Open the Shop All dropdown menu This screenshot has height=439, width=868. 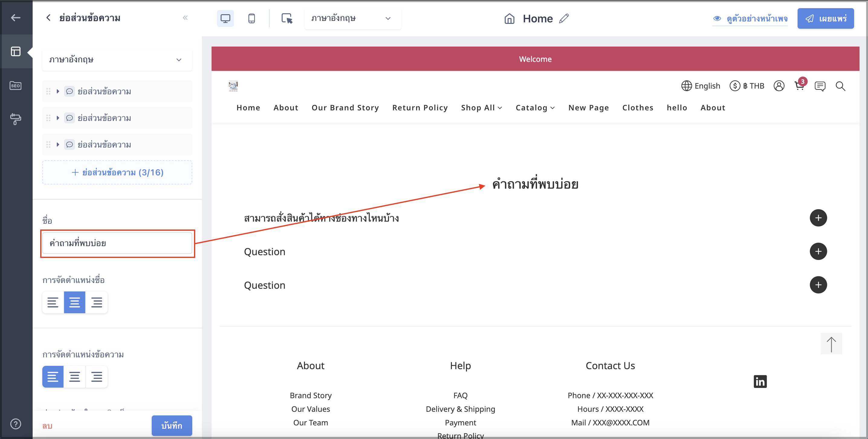(x=481, y=108)
